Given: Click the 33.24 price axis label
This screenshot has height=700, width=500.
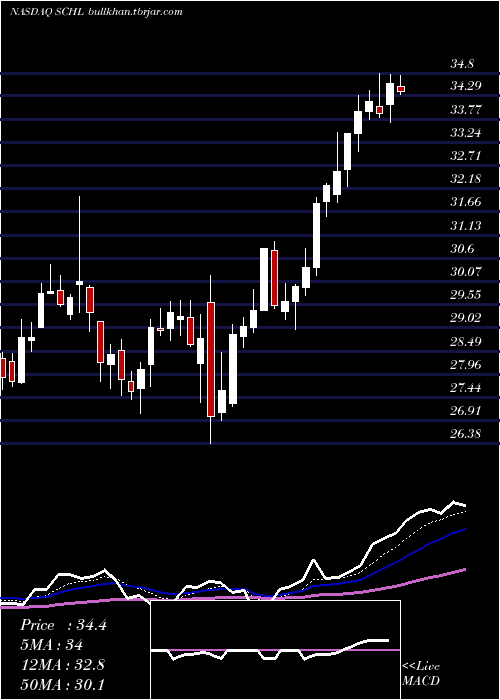Looking at the screenshot, I should (466, 133).
